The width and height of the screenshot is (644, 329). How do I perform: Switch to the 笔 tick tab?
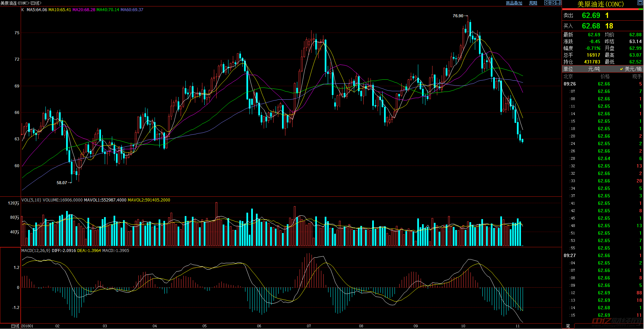[x=568, y=326]
